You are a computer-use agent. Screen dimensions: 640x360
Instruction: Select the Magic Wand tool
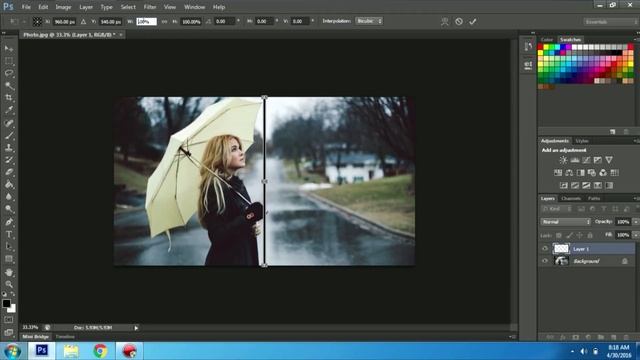9,85
